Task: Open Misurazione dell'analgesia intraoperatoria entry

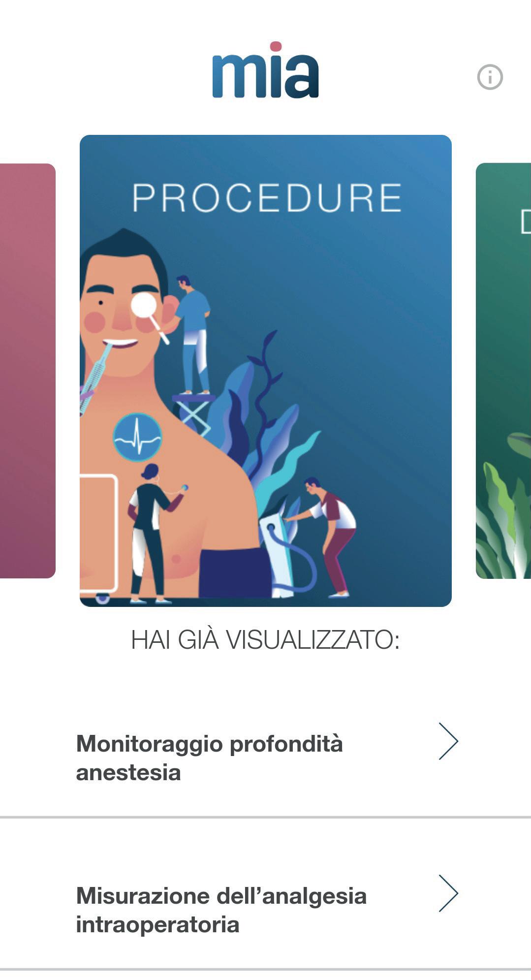Action: (266, 910)
